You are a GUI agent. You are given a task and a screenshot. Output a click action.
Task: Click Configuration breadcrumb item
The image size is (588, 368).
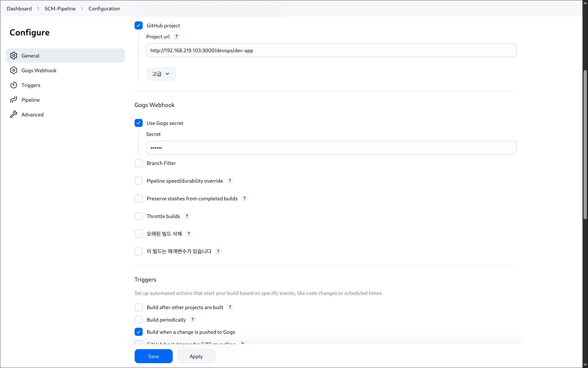coord(104,9)
